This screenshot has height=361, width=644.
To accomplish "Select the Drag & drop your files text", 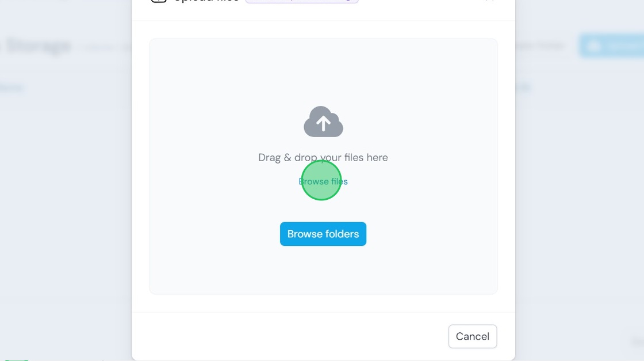I will pos(323,158).
